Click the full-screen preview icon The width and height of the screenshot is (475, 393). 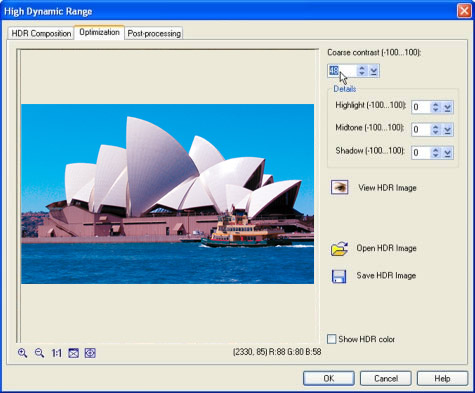(x=90, y=353)
